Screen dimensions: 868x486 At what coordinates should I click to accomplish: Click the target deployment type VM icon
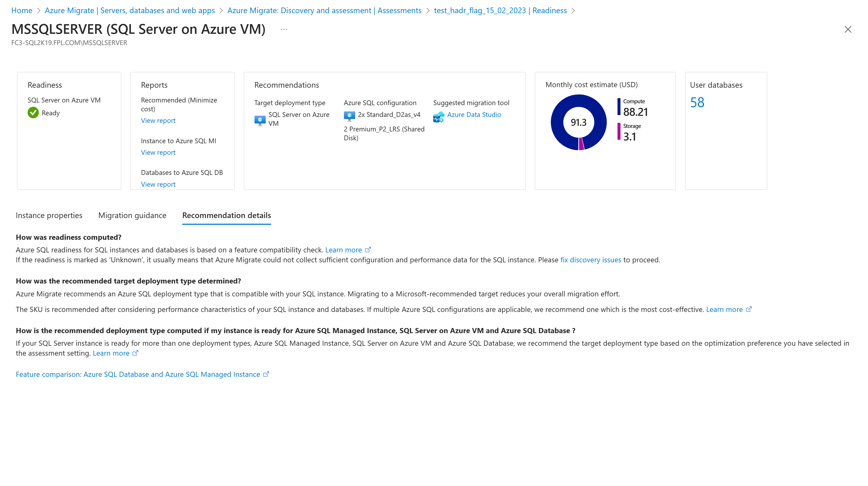click(259, 118)
